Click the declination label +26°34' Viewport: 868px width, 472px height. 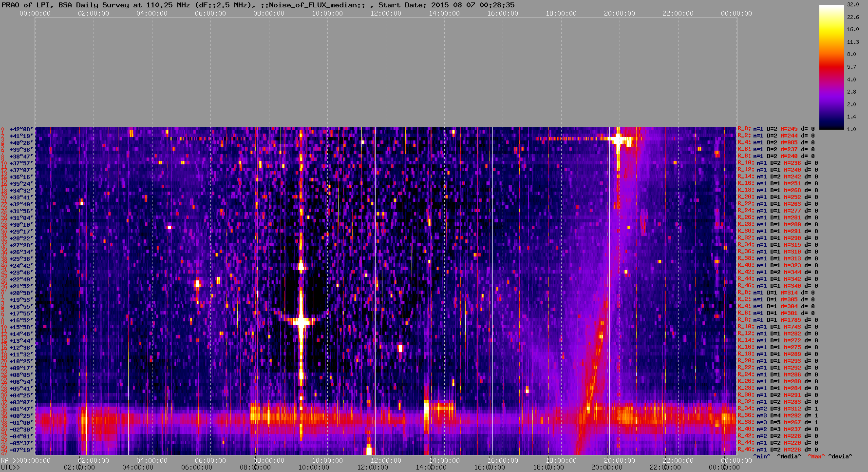pos(21,252)
